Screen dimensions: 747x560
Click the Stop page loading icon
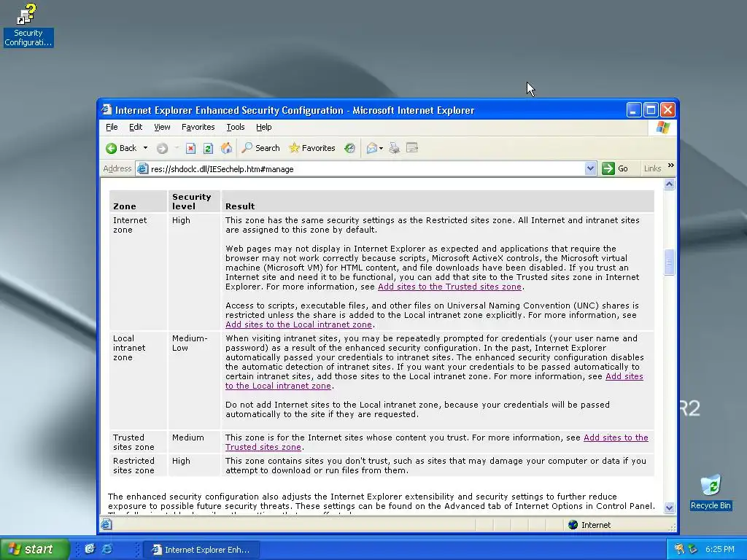[x=190, y=149]
